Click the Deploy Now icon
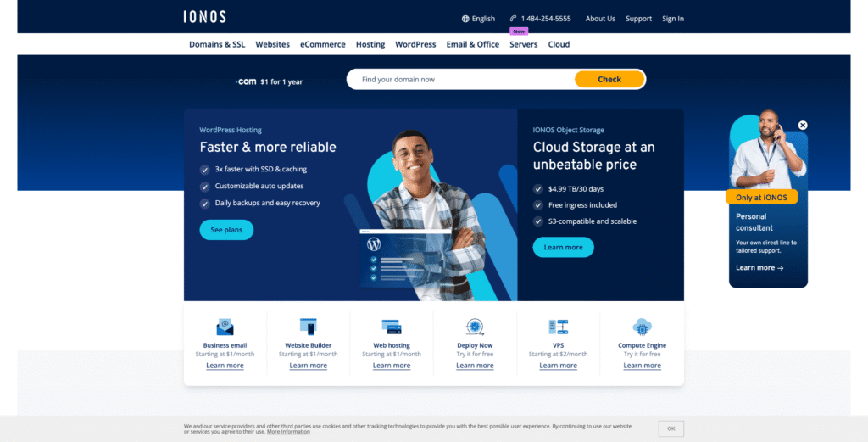868x442 pixels. 475,327
